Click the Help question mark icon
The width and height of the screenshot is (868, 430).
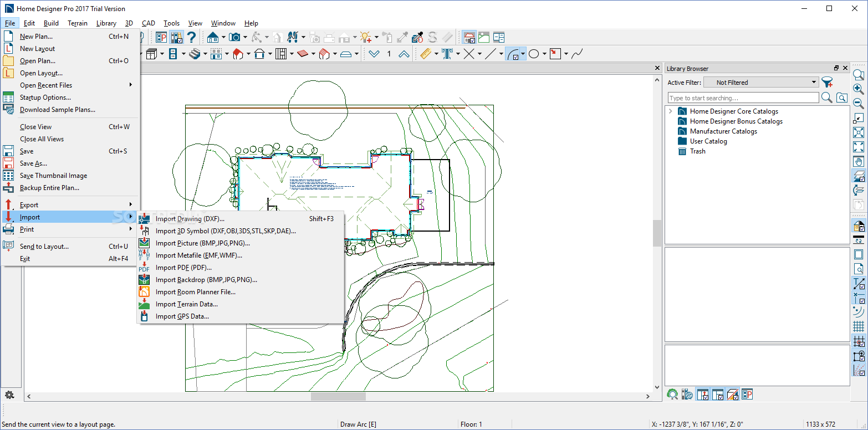(x=192, y=37)
